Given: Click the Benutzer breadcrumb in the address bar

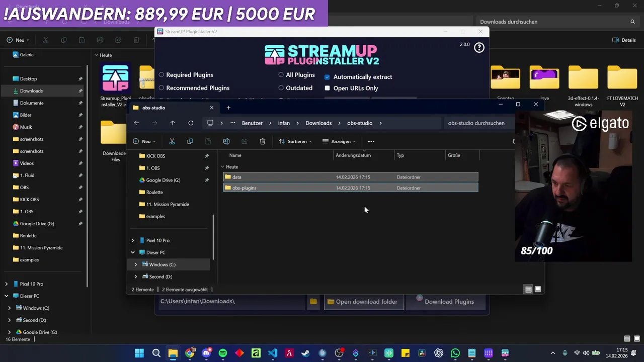Looking at the screenshot, I should 252,123.
